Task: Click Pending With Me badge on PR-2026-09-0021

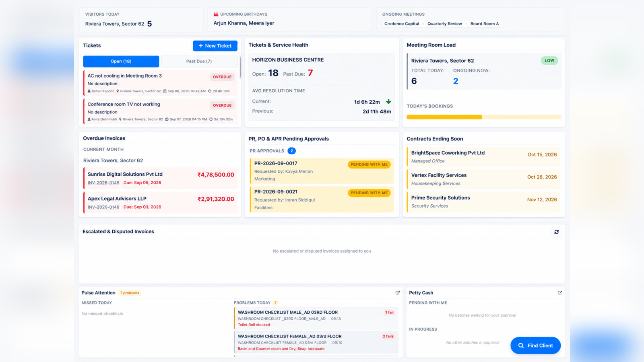Action: 369,193
